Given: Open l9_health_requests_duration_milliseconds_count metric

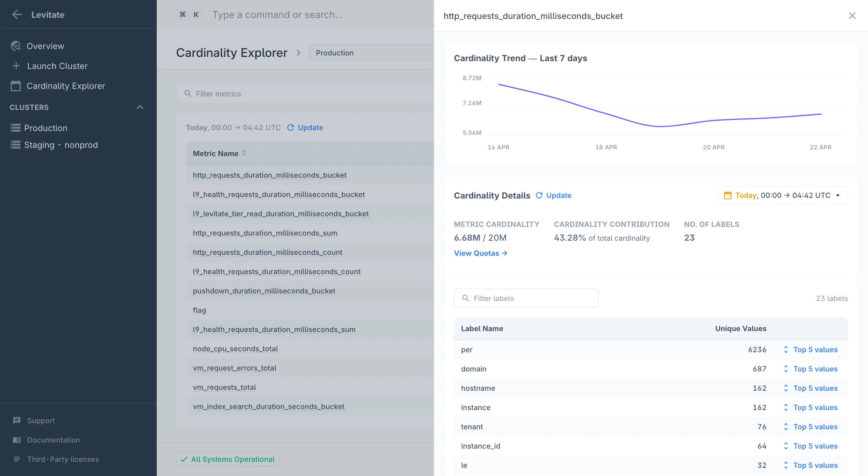Looking at the screenshot, I should pyautogui.click(x=277, y=271).
